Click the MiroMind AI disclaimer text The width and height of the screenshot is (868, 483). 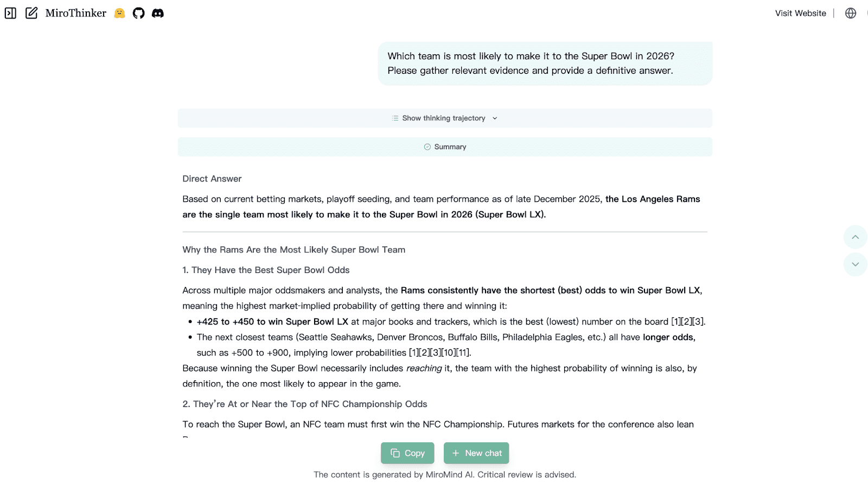(445, 474)
